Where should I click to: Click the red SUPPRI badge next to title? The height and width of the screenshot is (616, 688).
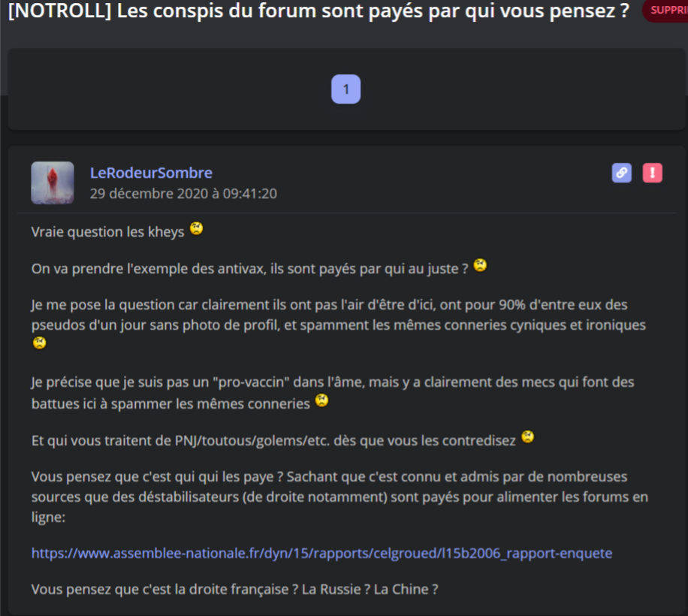(x=665, y=10)
